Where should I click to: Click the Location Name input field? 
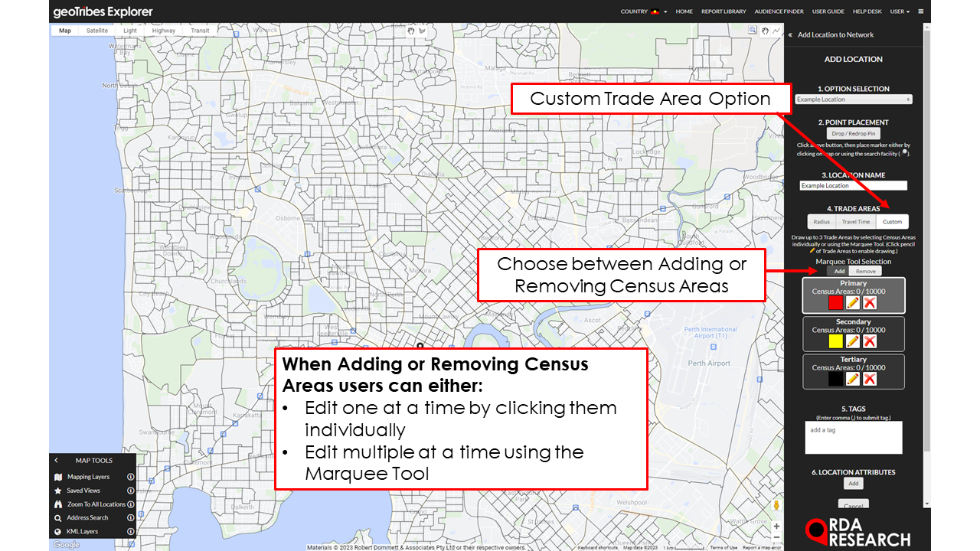pyautogui.click(x=853, y=185)
